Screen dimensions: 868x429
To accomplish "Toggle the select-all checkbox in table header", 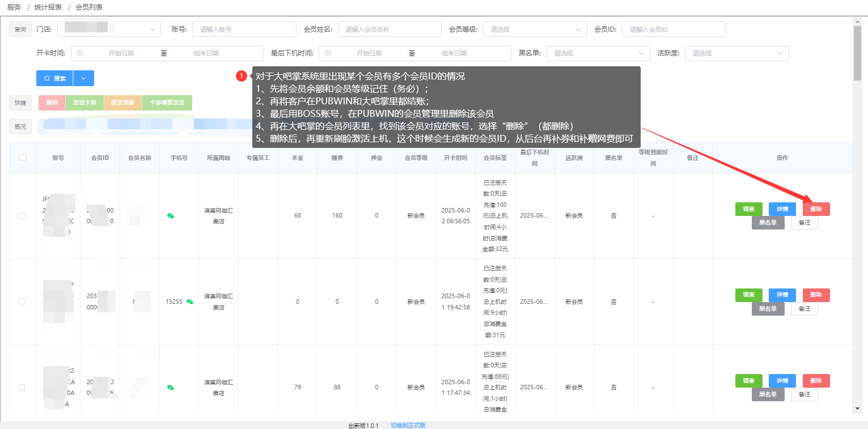I will [x=23, y=158].
